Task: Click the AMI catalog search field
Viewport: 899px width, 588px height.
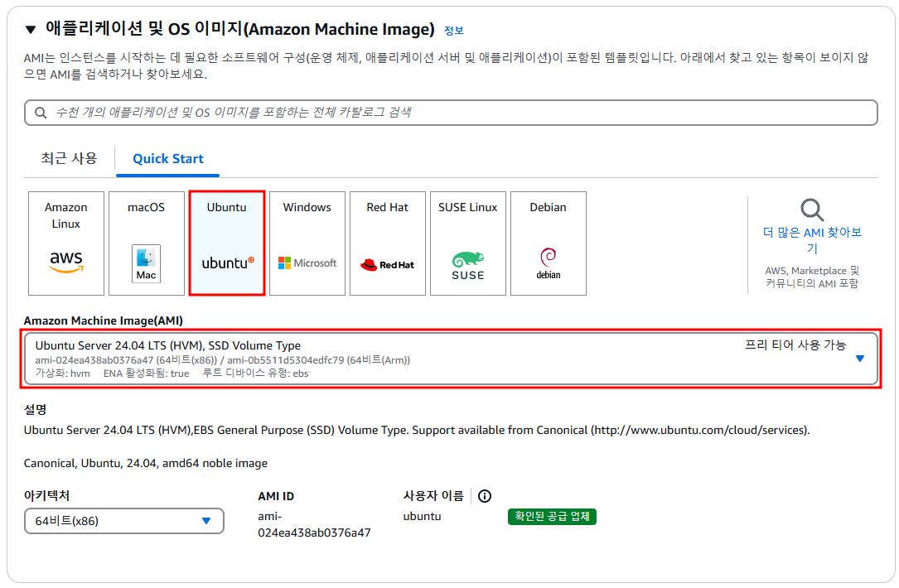Action: [x=451, y=113]
